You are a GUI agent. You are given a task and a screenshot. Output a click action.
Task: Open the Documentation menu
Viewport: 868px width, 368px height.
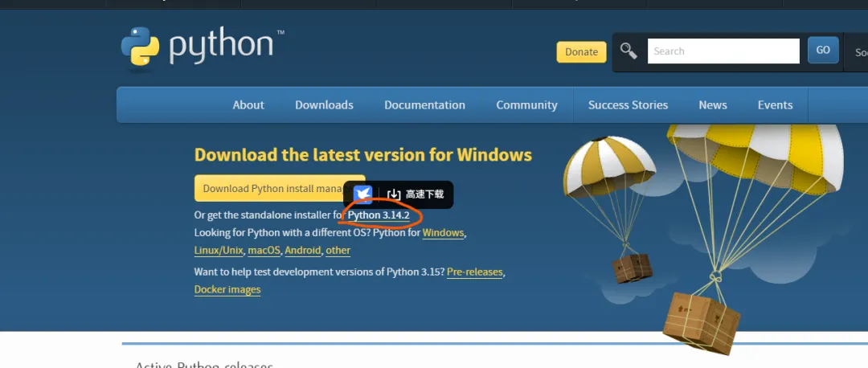pos(424,105)
